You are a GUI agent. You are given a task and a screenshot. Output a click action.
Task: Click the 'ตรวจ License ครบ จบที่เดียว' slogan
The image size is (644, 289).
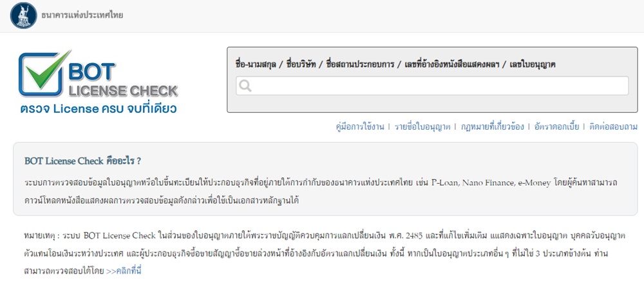click(x=99, y=109)
